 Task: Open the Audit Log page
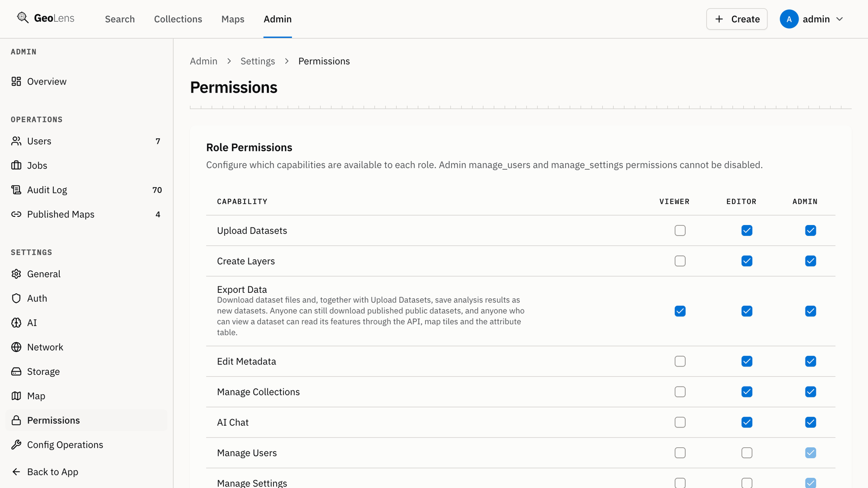point(86,190)
